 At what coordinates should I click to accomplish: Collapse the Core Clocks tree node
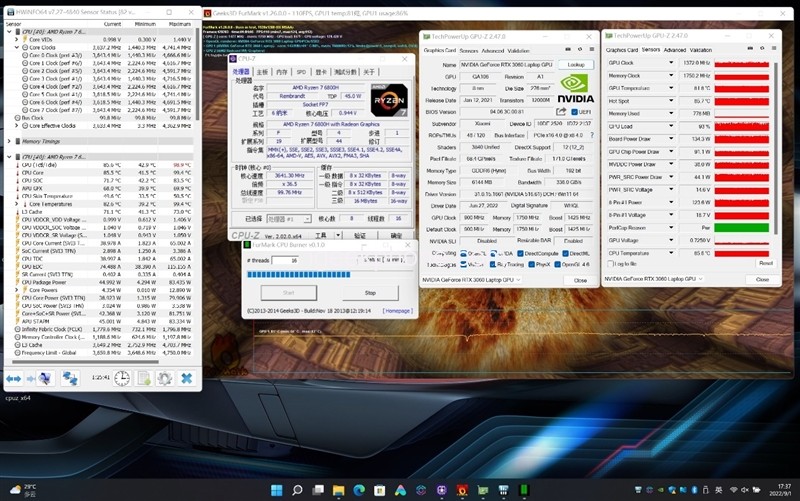pos(18,47)
